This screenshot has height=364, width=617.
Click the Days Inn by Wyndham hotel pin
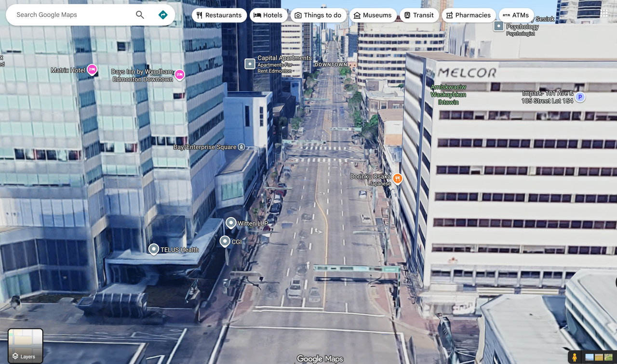click(180, 75)
